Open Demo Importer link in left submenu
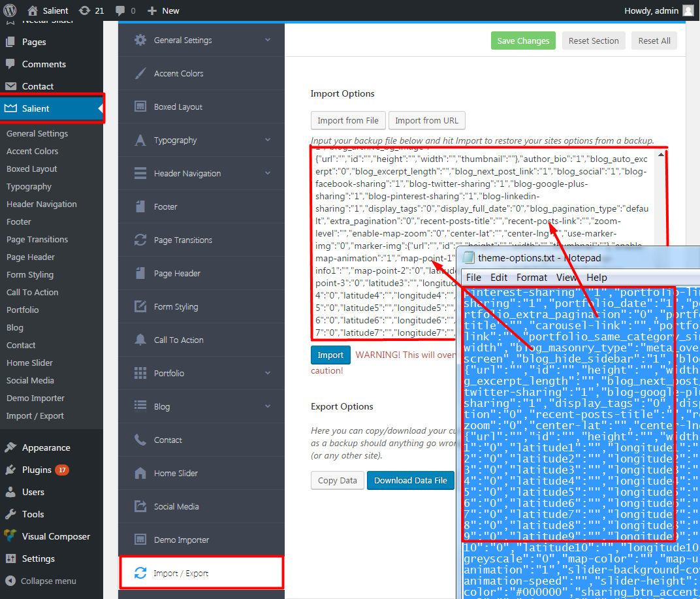Image resolution: width=700 pixels, height=599 pixels. [x=35, y=398]
